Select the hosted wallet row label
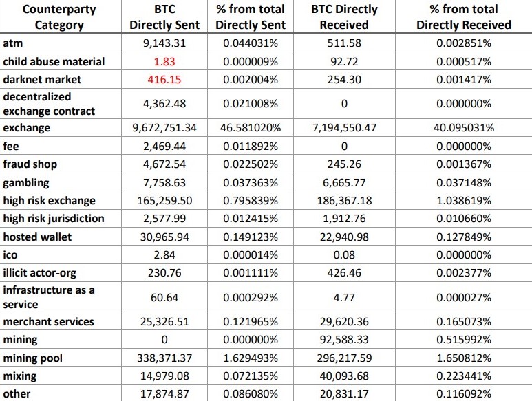This screenshot has width=532, height=401. (37, 237)
